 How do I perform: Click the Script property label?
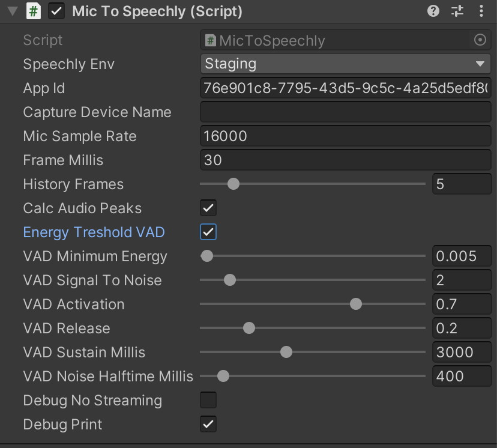point(43,41)
